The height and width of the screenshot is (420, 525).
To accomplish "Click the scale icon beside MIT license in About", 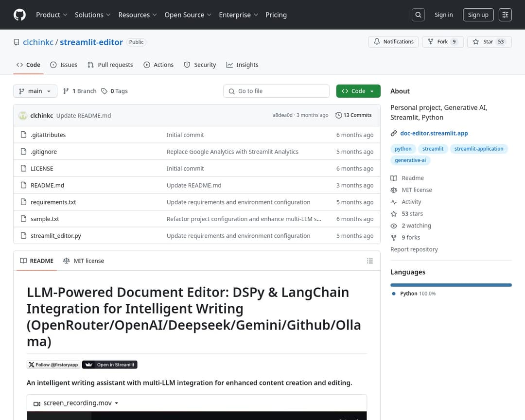I will point(394,190).
